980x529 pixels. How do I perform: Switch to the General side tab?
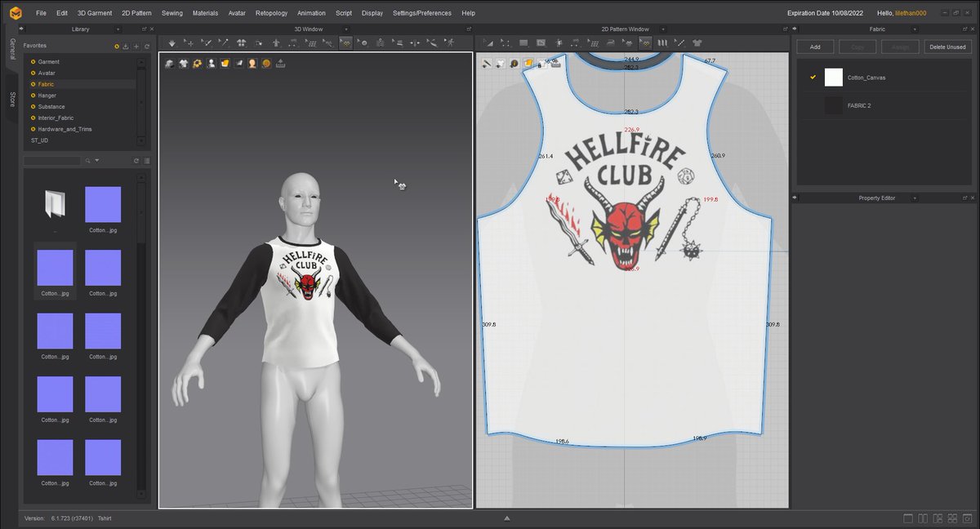coord(12,51)
